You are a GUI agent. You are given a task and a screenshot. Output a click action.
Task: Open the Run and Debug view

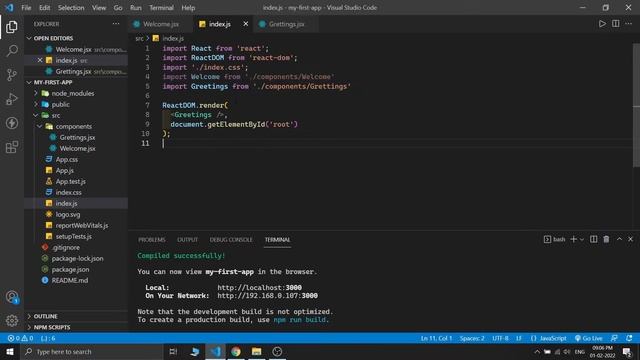click(12, 99)
